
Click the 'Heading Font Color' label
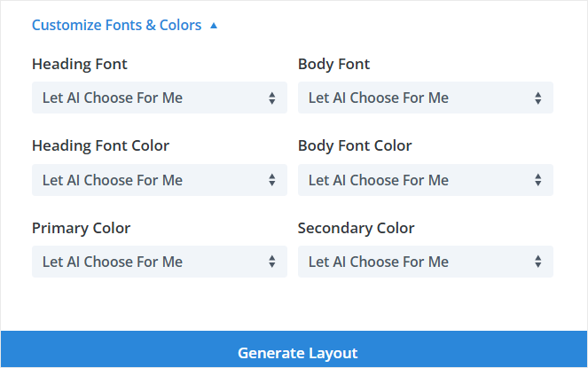coord(100,146)
